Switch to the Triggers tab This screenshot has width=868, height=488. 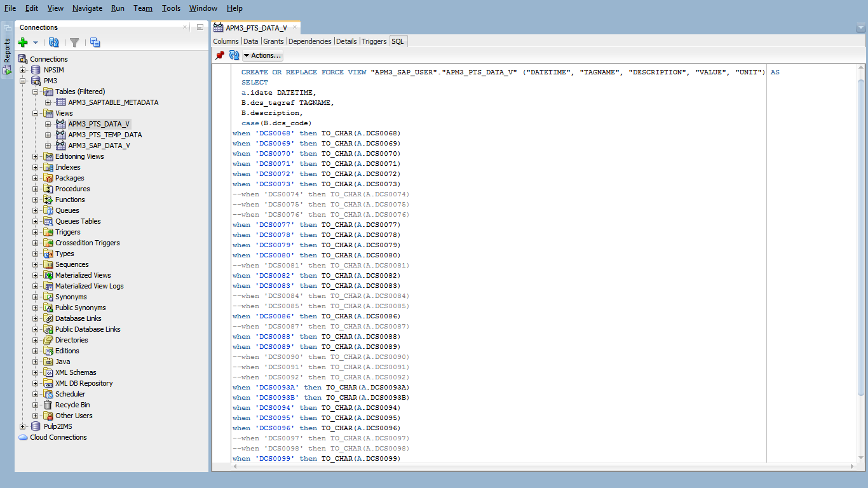click(x=374, y=41)
